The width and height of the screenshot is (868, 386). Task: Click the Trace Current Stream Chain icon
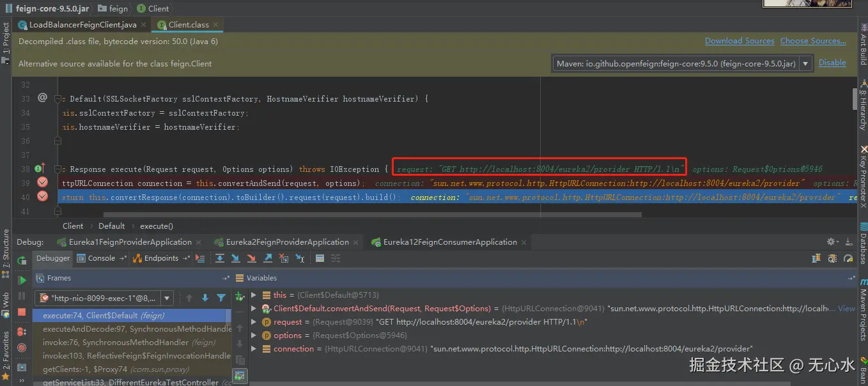coord(336,258)
